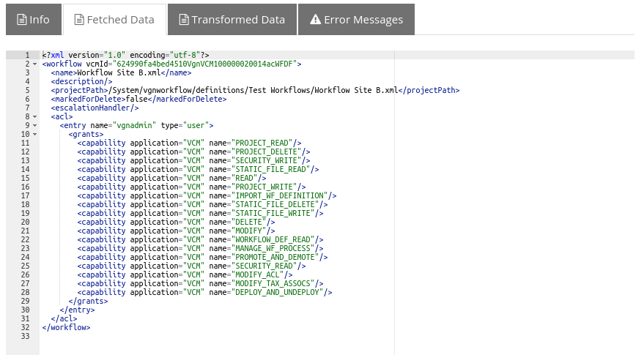Click the document icon on Info tab
The height and width of the screenshot is (355, 644).
pos(21,20)
